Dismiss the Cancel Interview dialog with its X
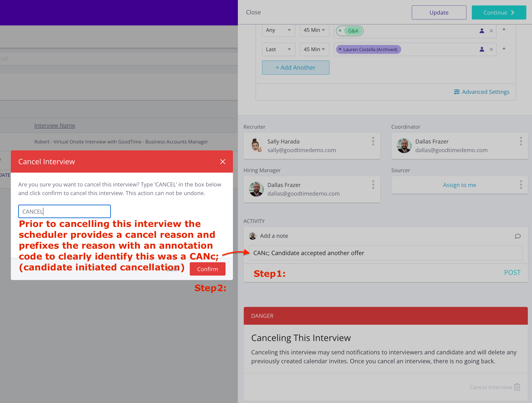 tap(223, 161)
